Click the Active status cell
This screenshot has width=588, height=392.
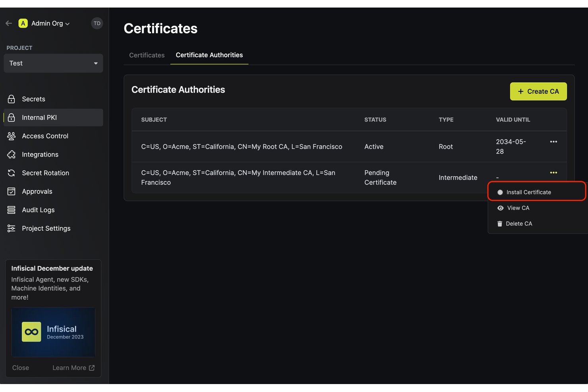[x=374, y=147]
